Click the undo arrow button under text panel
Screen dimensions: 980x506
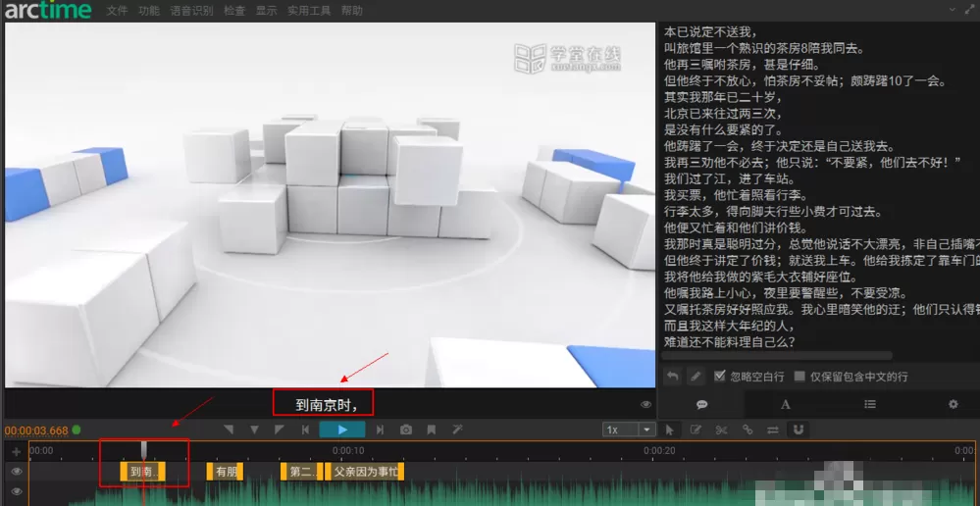[672, 376]
